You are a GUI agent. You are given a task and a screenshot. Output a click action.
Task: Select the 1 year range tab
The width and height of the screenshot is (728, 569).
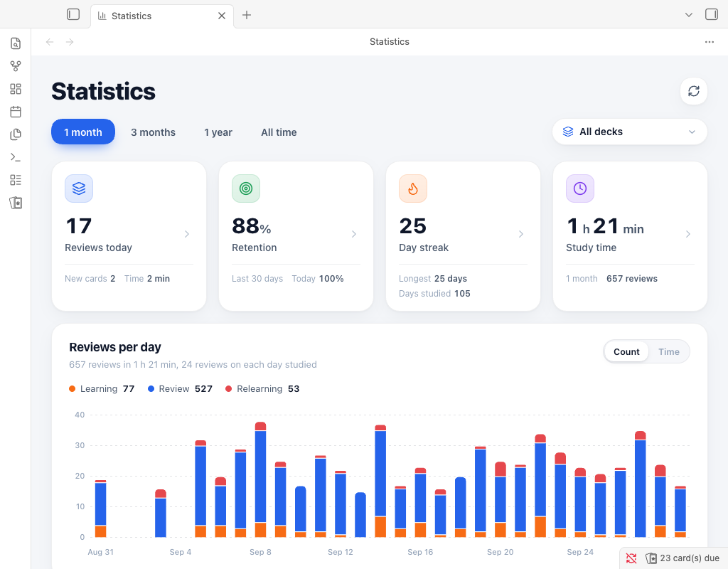[x=218, y=132]
